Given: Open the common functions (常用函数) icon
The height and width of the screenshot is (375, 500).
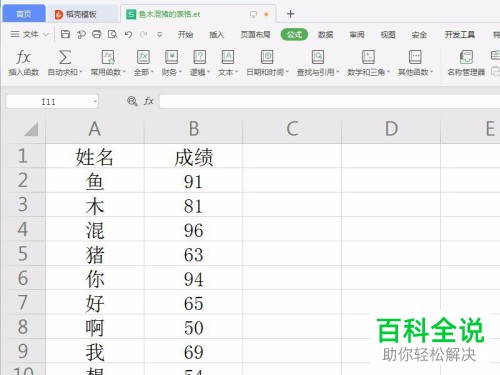Looking at the screenshot, I should (x=108, y=57).
